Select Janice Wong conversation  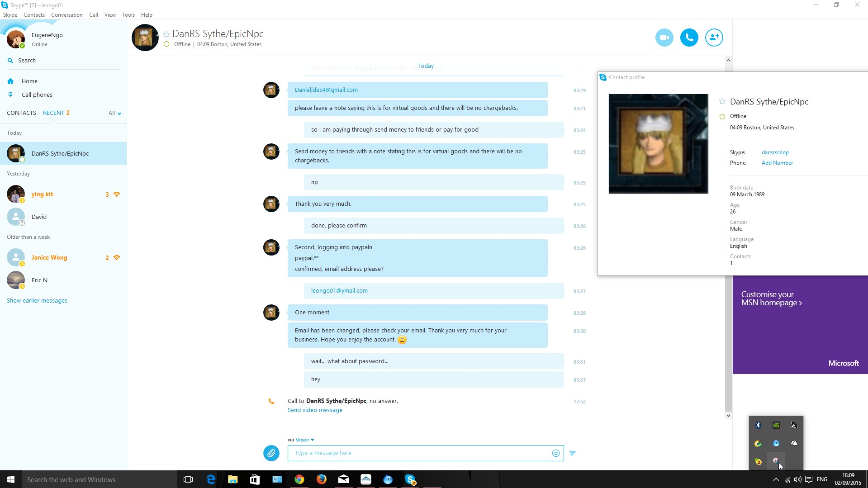coord(63,257)
